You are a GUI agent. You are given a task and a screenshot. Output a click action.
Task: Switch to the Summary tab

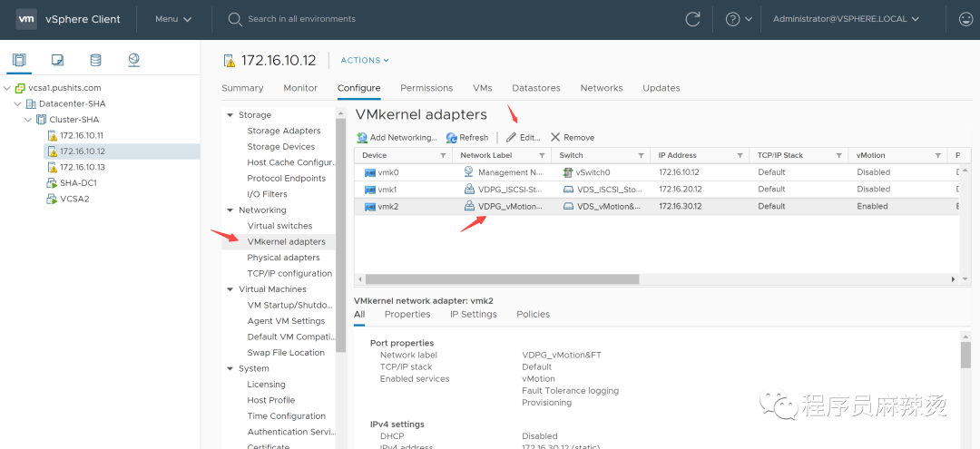[x=242, y=88]
